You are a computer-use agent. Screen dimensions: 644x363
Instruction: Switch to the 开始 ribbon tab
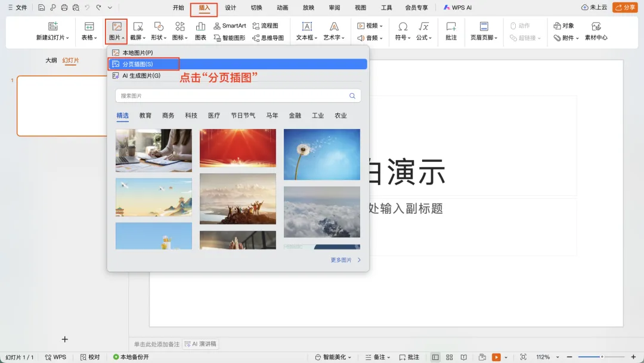pos(178,7)
